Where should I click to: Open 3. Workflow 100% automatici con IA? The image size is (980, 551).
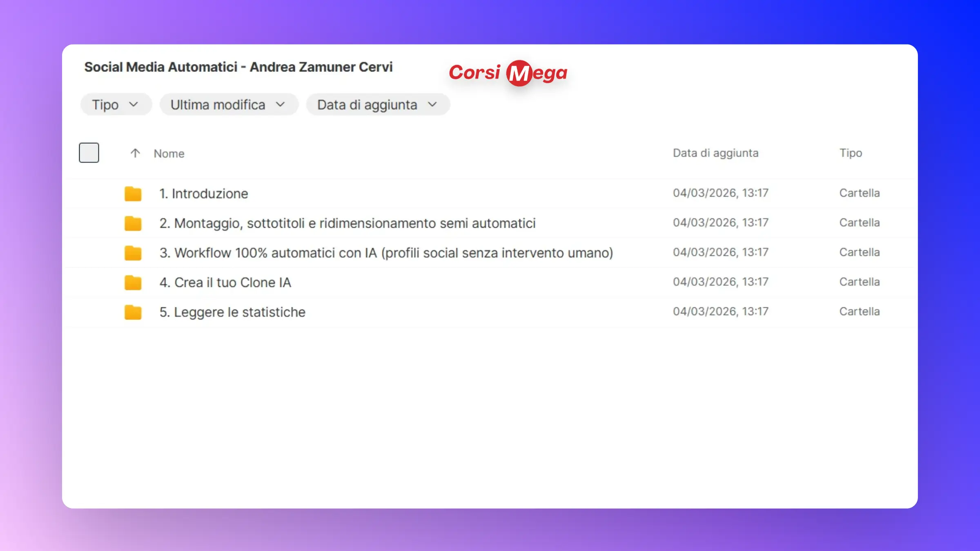pos(386,253)
